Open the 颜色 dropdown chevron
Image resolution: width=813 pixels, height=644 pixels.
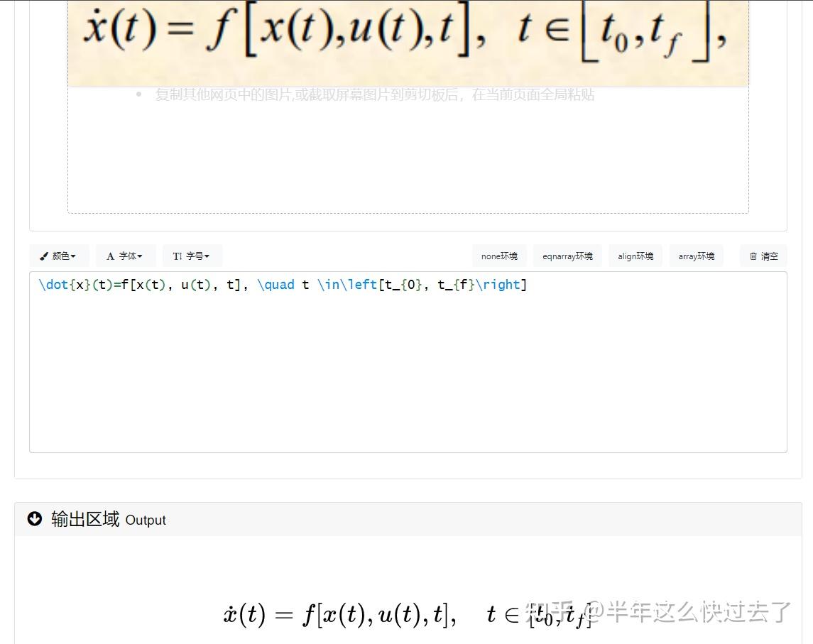pos(73,256)
